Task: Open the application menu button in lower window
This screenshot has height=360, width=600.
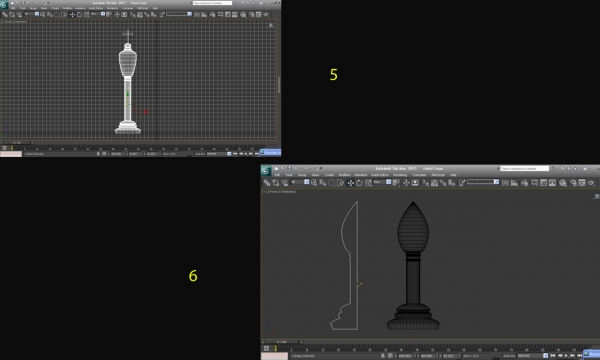Action: coord(265,171)
